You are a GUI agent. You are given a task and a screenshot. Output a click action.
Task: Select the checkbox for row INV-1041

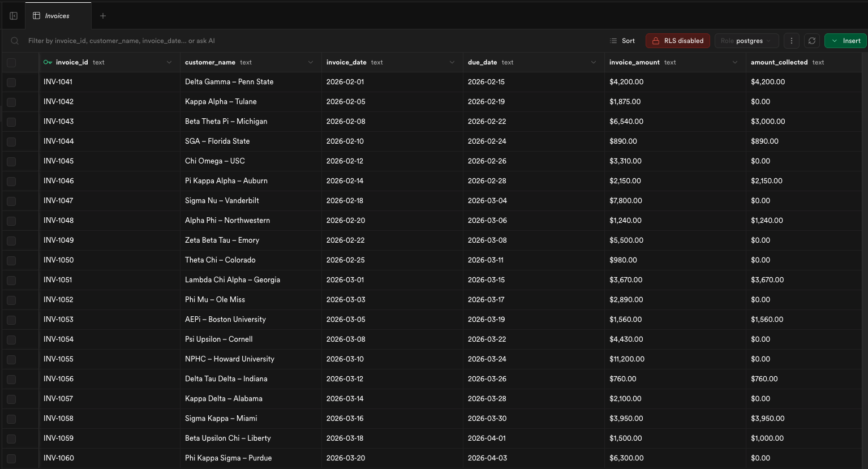pyautogui.click(x=11, y=82)
